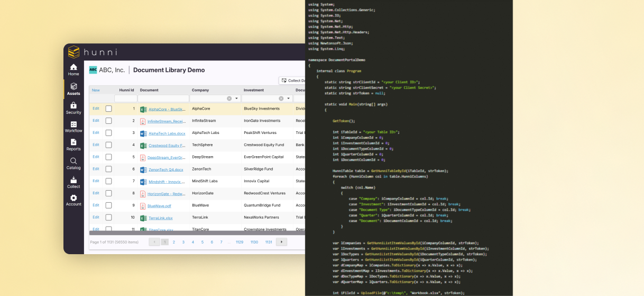Jump to page 1129 in pagination
Screen dimensions: 644x296
click(240, 242)
